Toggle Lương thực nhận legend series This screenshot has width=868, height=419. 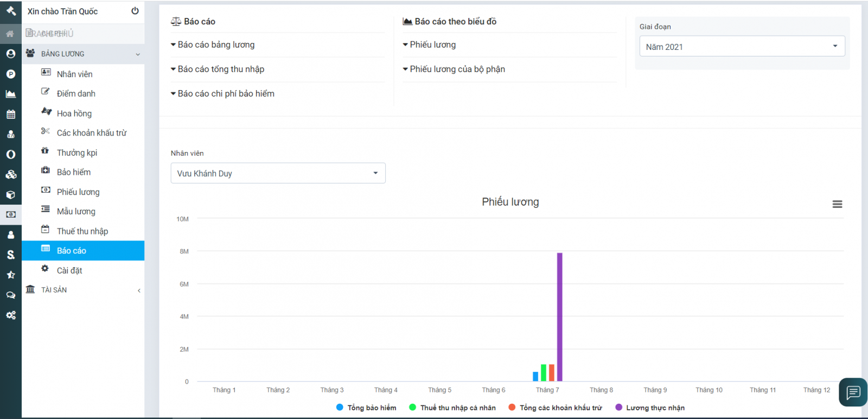point(650,408)
